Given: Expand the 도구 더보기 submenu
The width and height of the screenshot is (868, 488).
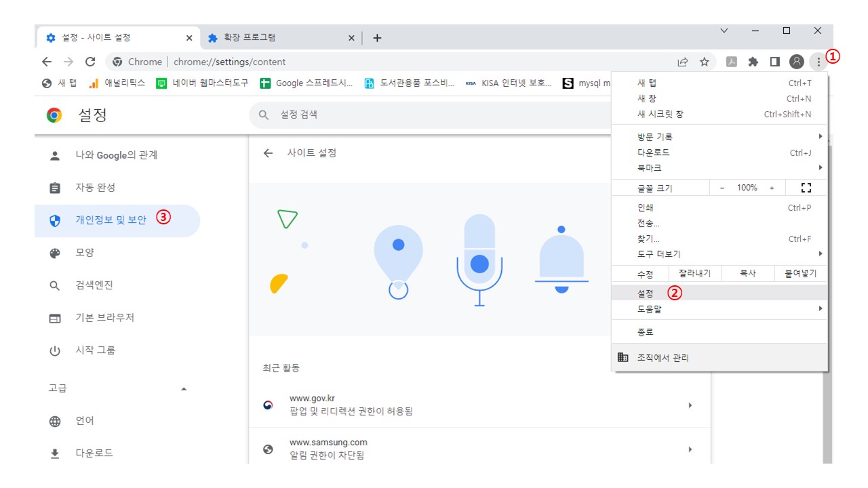Looking at the screenshot, I should 719,254.
